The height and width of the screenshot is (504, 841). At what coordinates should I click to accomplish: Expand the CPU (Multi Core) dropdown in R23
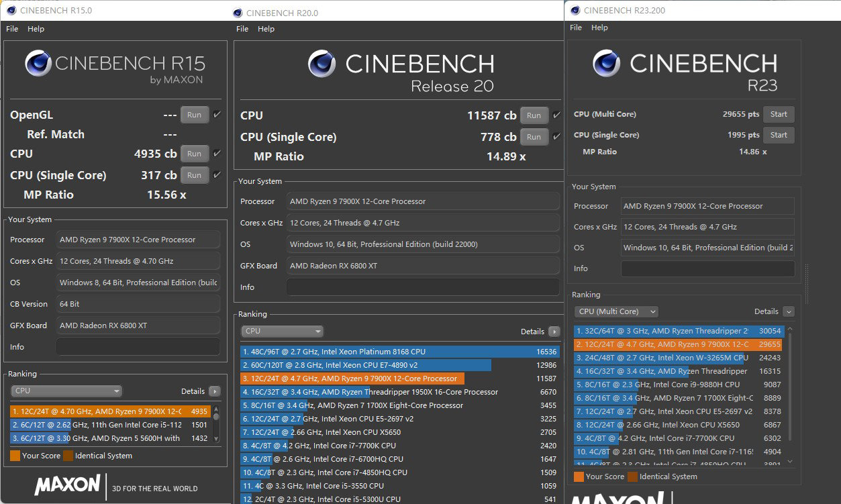pyautogui.click(x=616, y=311)
